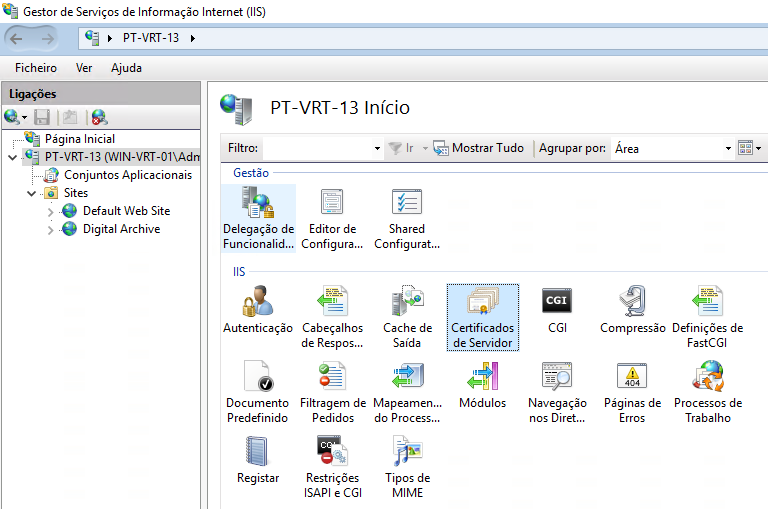Select PT-VRT-13 server in connections tree
This screenshot has height=509, width=768.
(122, 157)
